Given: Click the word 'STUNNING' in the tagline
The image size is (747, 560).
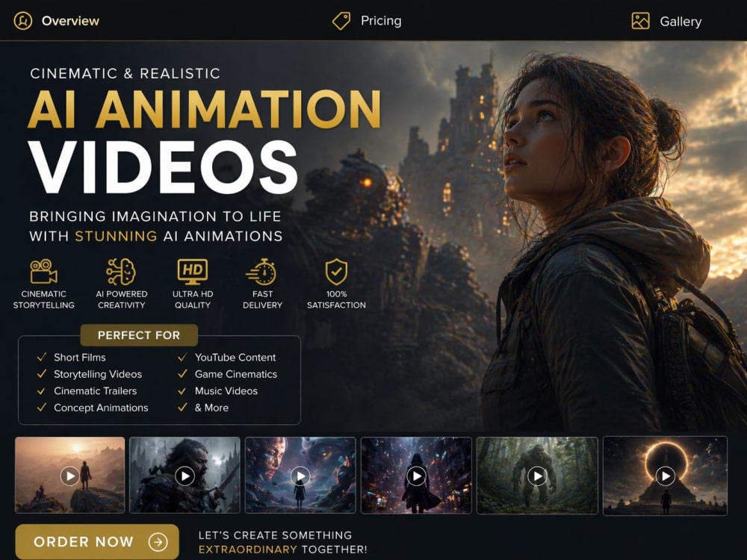Looking at the screenshot, I should pos(116,236).
